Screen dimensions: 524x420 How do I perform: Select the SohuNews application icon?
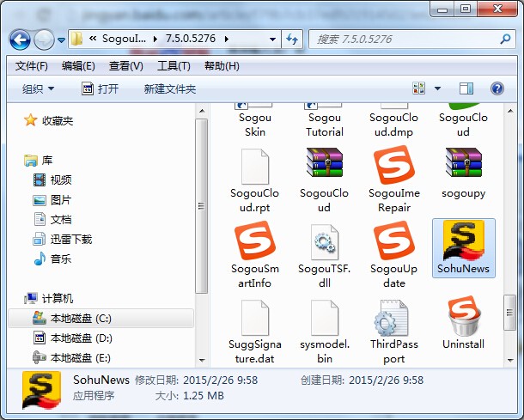tap(464, 241)
